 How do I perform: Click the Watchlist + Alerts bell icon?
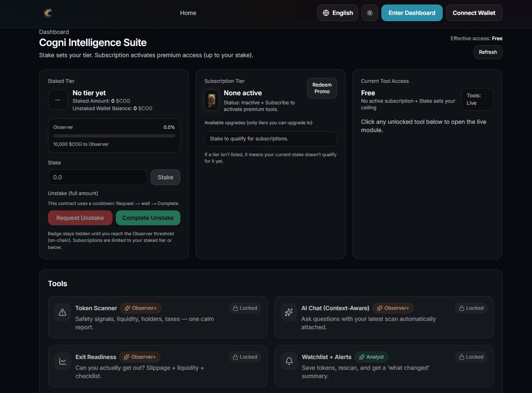point(289,361)
